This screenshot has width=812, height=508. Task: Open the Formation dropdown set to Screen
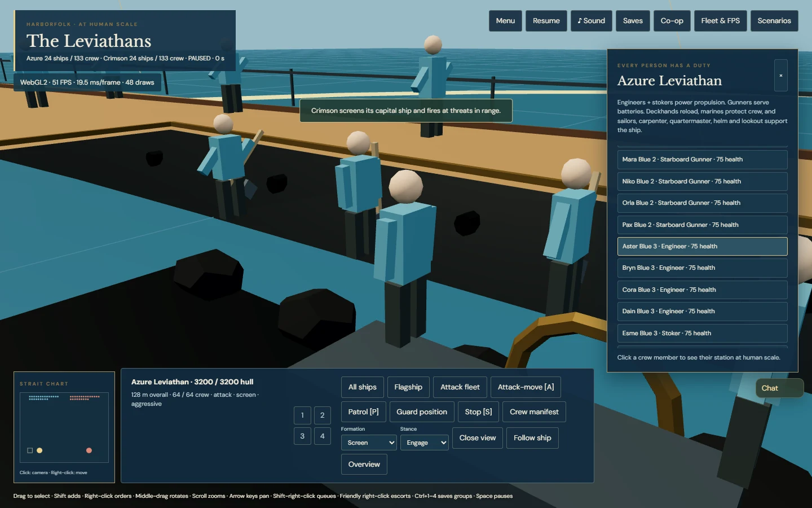(x=369, y=443)
